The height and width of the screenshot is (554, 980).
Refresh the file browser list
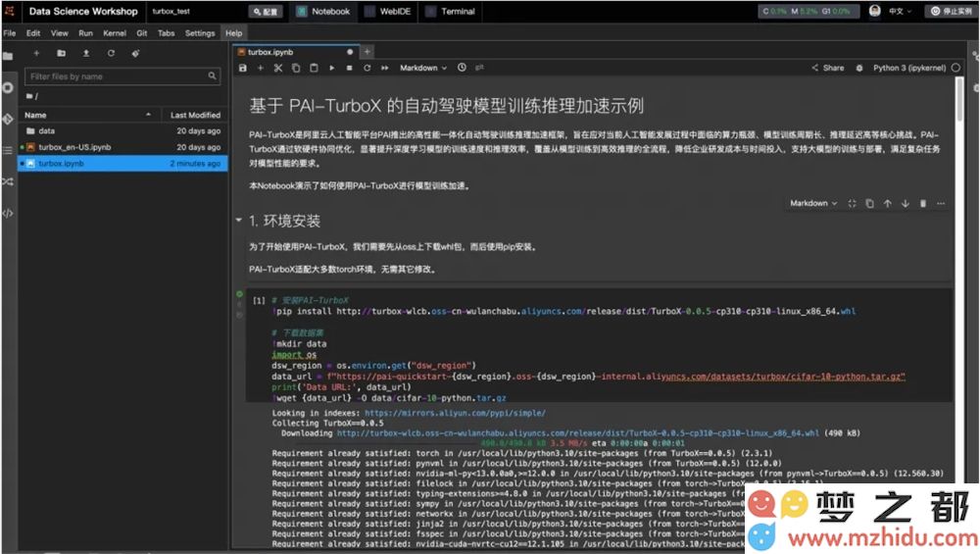[x=111, y=53]
